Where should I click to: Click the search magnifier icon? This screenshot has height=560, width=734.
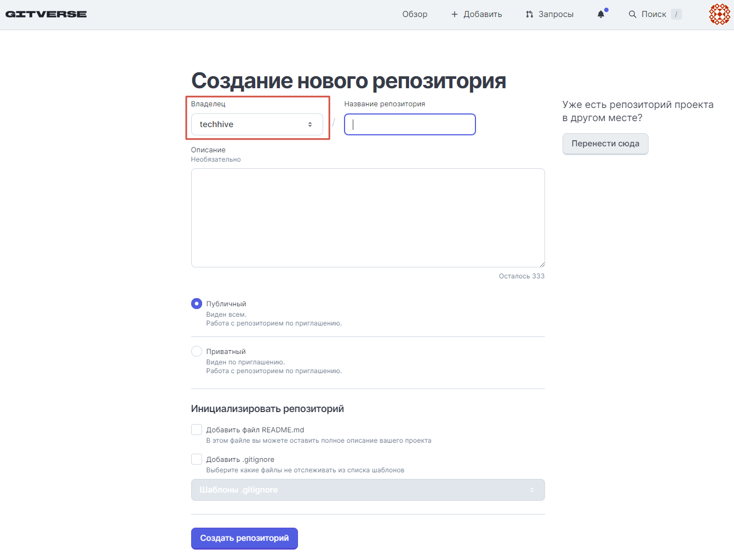[632, 14]
